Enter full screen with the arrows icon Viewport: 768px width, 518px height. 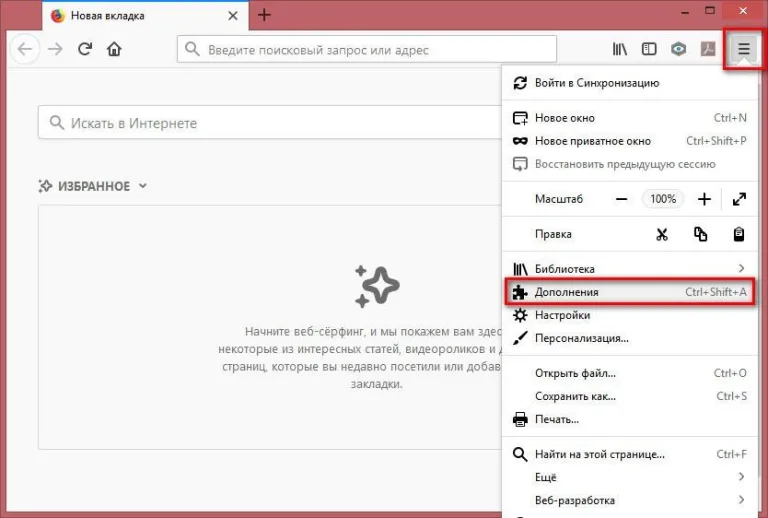[739, 199]
